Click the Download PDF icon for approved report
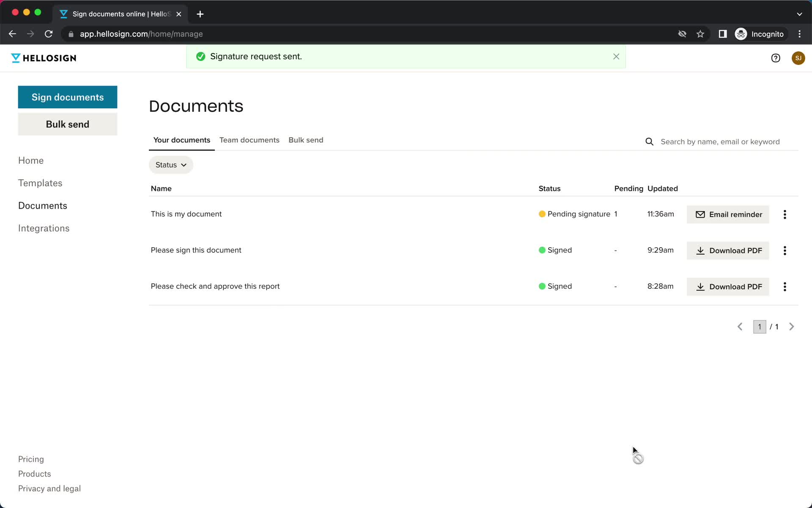 coord(700,286)
